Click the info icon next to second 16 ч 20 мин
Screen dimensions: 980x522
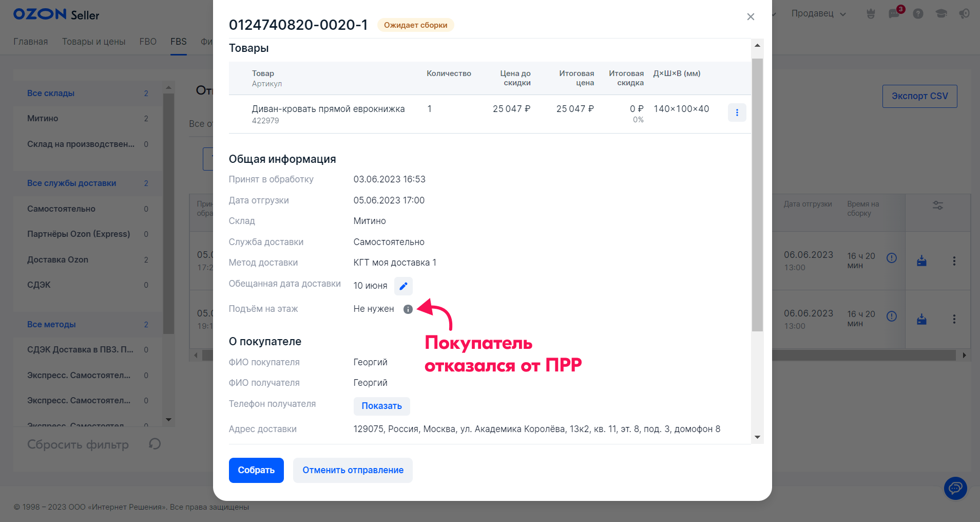click(892, 316)
